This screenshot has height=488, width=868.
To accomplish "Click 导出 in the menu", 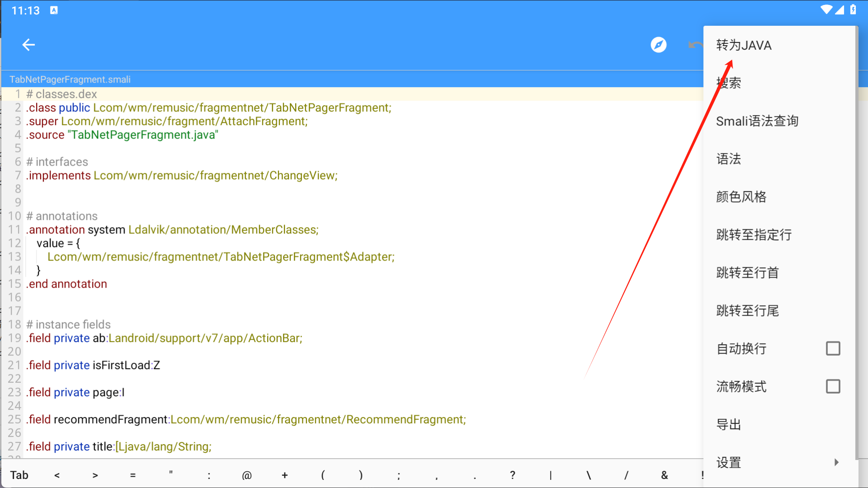I will point(729,424).
